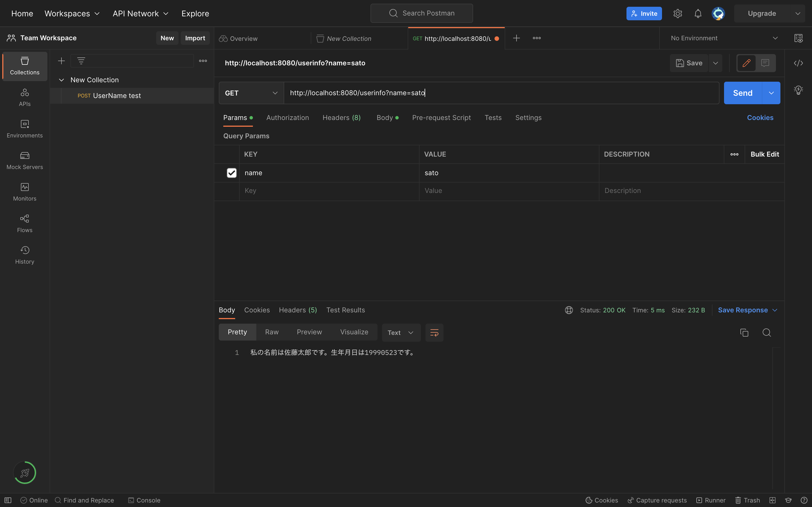Open the Postman Console from the status bar
812x507 pixels.
pyautogui.click(x=144, y=500)
